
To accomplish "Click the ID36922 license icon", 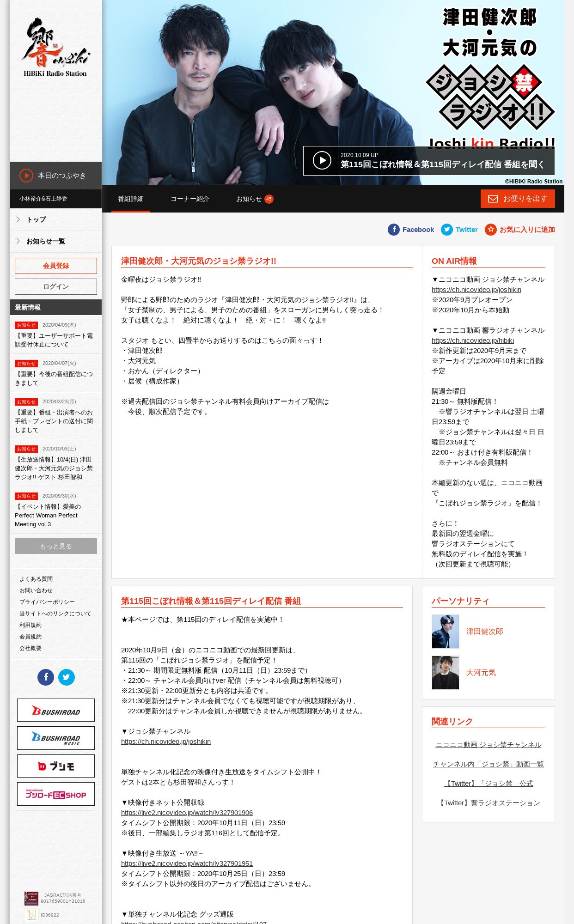I will click(31, 915).
